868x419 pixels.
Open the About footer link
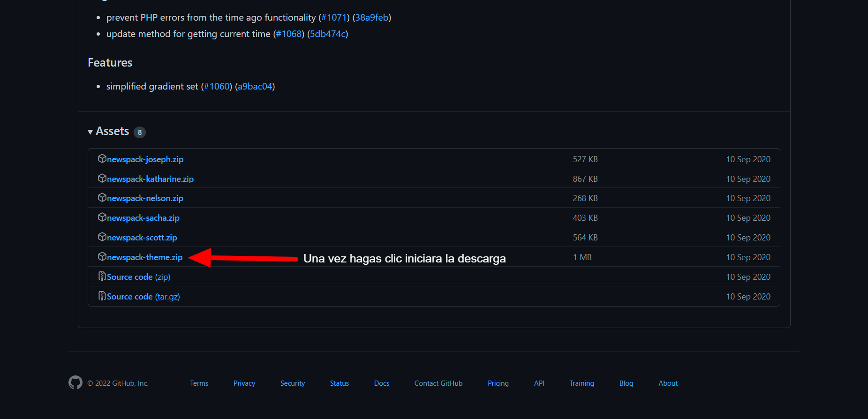pos(668,383)
